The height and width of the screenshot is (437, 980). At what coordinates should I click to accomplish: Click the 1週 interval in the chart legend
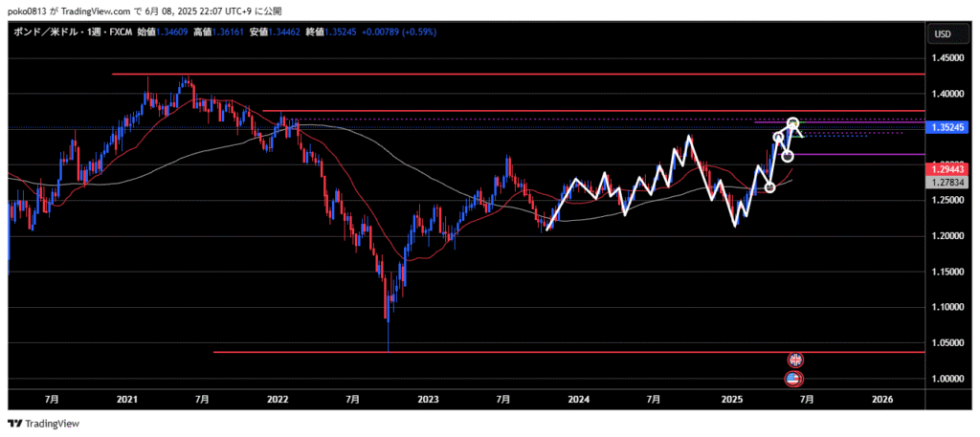pos(96,32)
